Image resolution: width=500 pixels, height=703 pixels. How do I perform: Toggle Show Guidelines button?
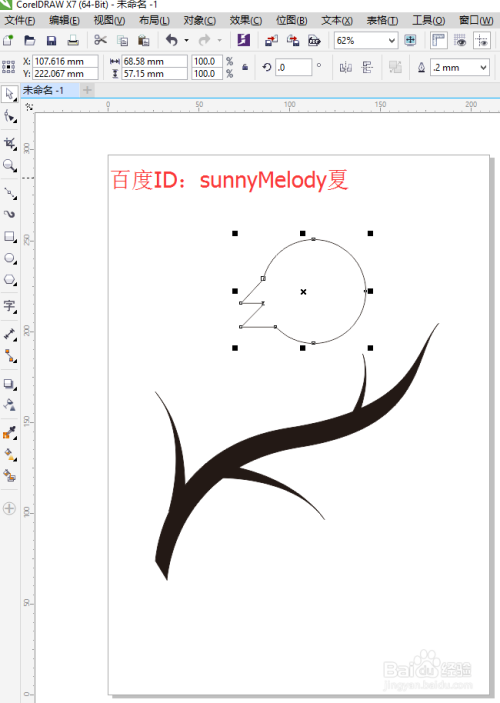pos(482,40)
